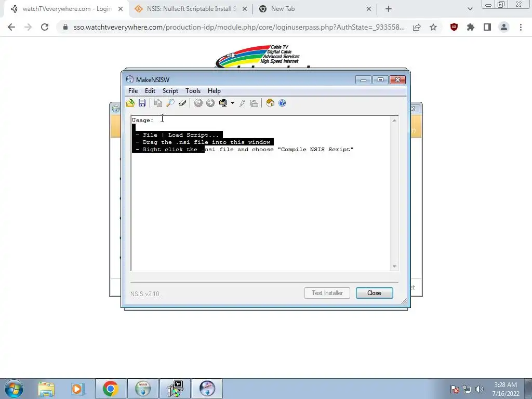This screenshot has height=399, width=532.
Task: Open Windows Media Player from the taskbar
Action: 77,389
